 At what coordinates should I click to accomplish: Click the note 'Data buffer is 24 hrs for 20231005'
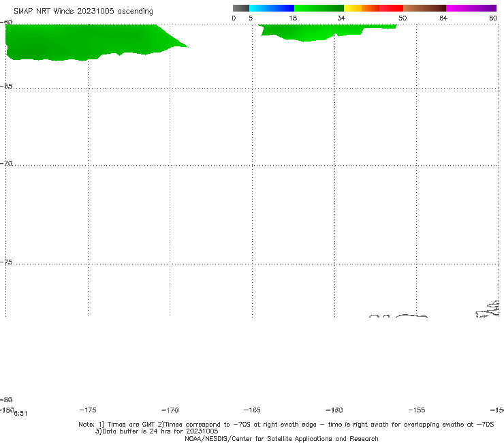pyautogui.click(x=160, y=431)
